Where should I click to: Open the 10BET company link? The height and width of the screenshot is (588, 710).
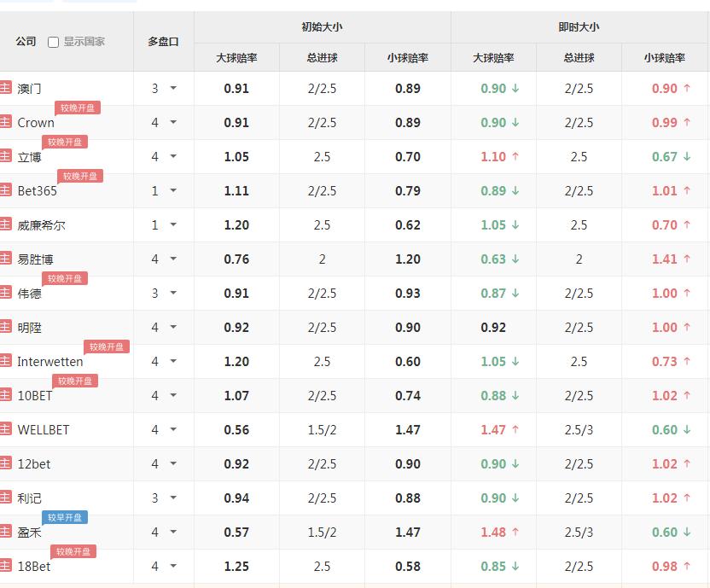coord(35,395)
